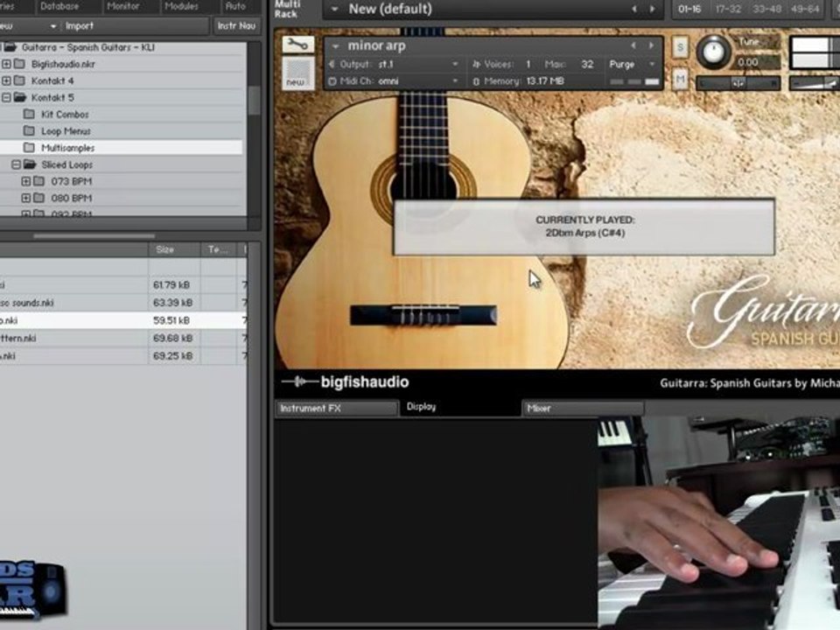Open the minor arp instrument name dropdown
The height and width of the screenshot is (630, 840).
tap(335, 46)
